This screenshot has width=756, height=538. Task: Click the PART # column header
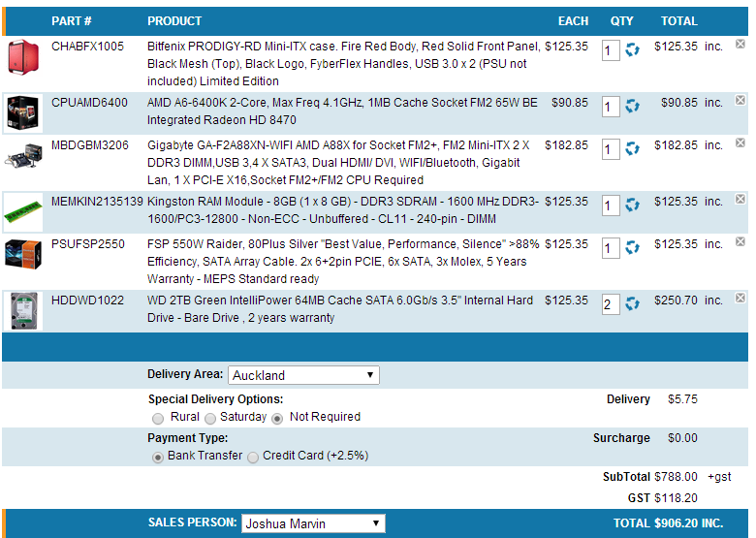click(x=72, y=21)
